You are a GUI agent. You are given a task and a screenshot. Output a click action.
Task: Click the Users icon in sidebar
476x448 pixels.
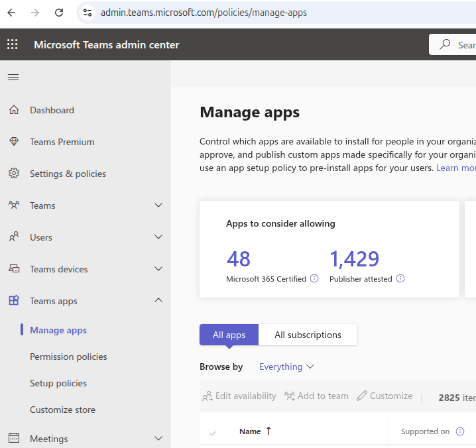[x=14, y=237]
